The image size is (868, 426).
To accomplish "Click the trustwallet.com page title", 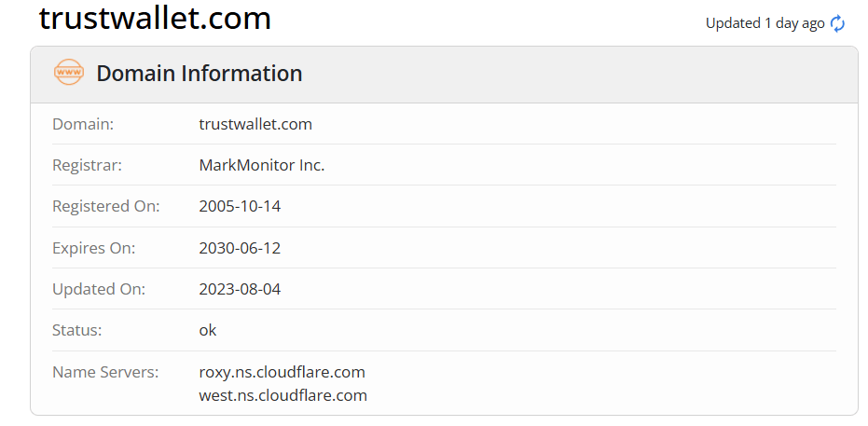I will coord(155,18).
